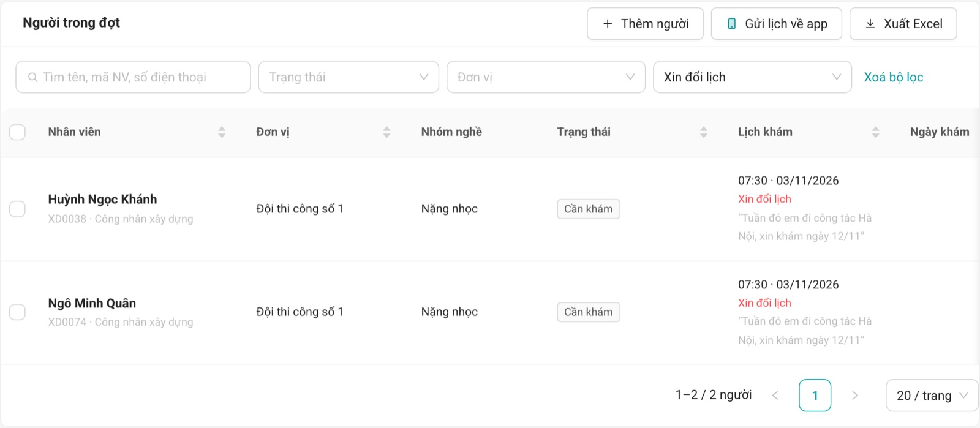Sort by Nhân viên column arrows
980x428 pixels.
click(x=222, y=132)
